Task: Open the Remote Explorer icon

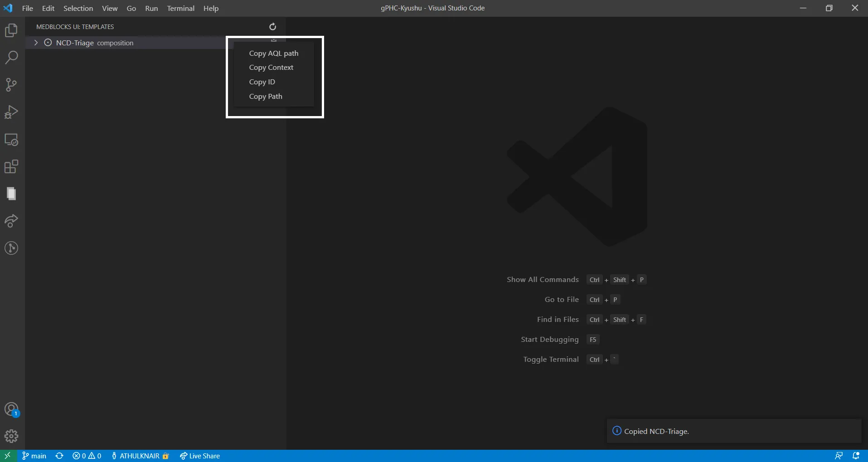Action: pyautogui.click(x=11, y=140)
